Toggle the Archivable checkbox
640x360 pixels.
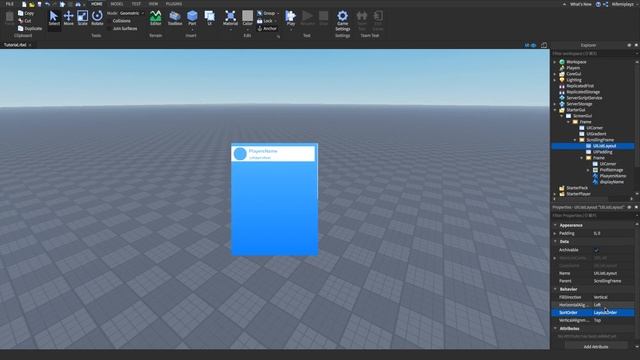pos(596,250)
